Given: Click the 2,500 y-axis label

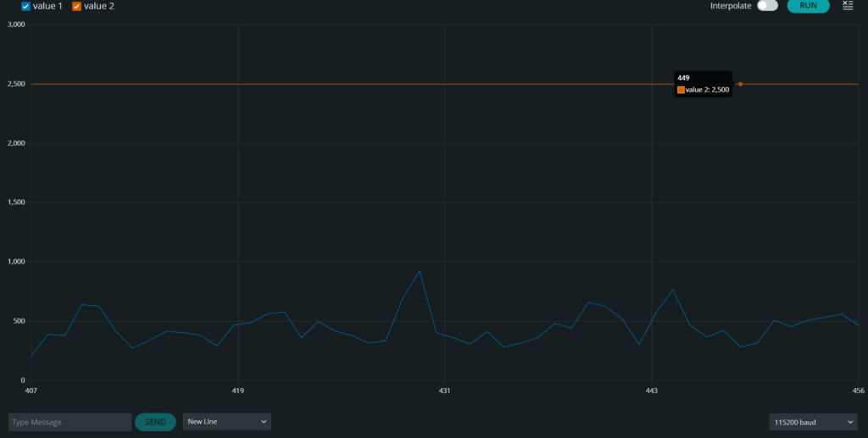Looking at the screenshot, I should [16, 84].
